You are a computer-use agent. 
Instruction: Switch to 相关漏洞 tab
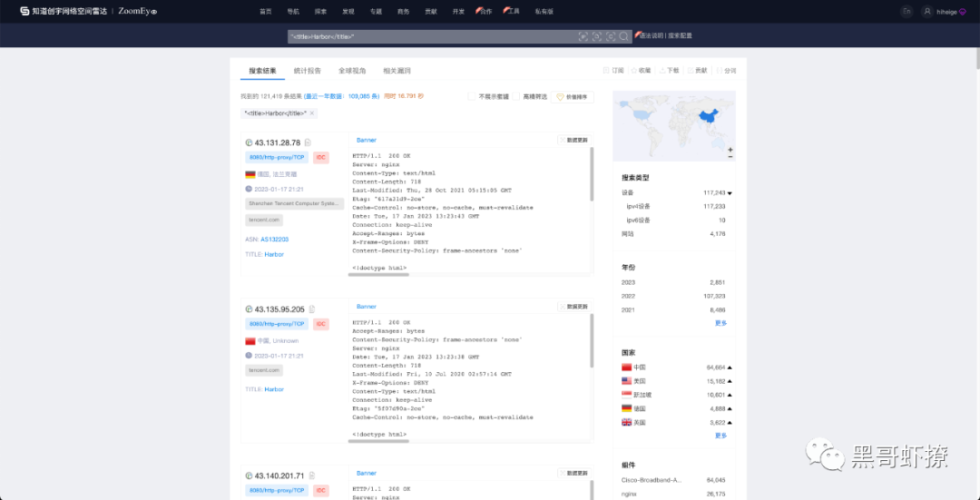(397, 71)
